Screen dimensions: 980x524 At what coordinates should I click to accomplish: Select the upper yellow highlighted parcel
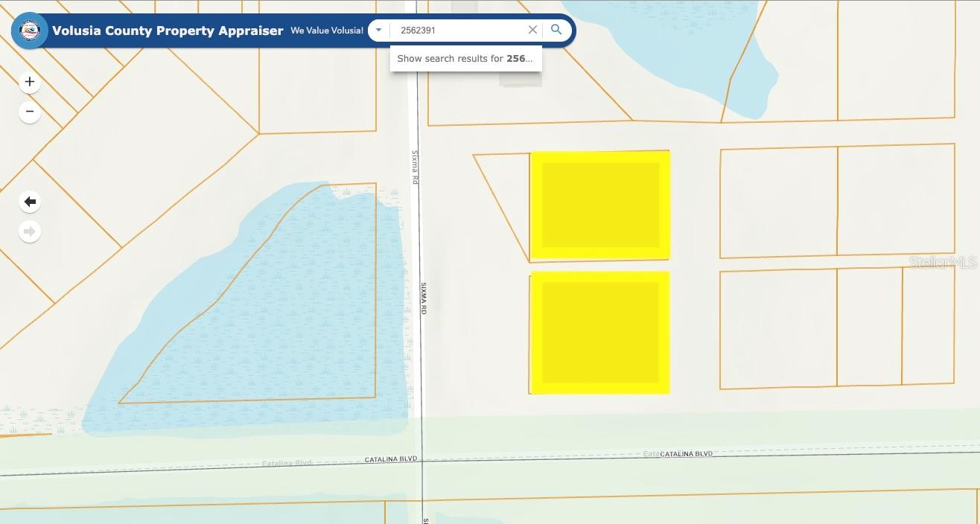[599, 205]
